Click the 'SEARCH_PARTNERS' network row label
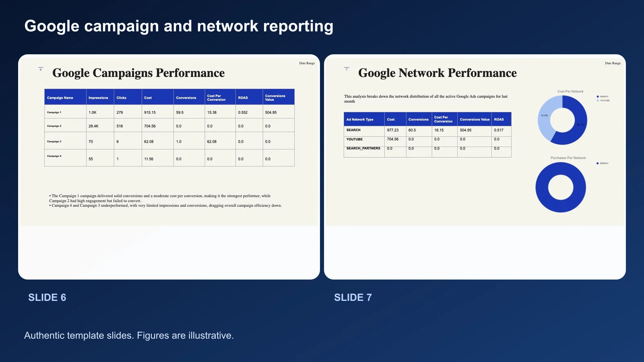 click(363, 148)
